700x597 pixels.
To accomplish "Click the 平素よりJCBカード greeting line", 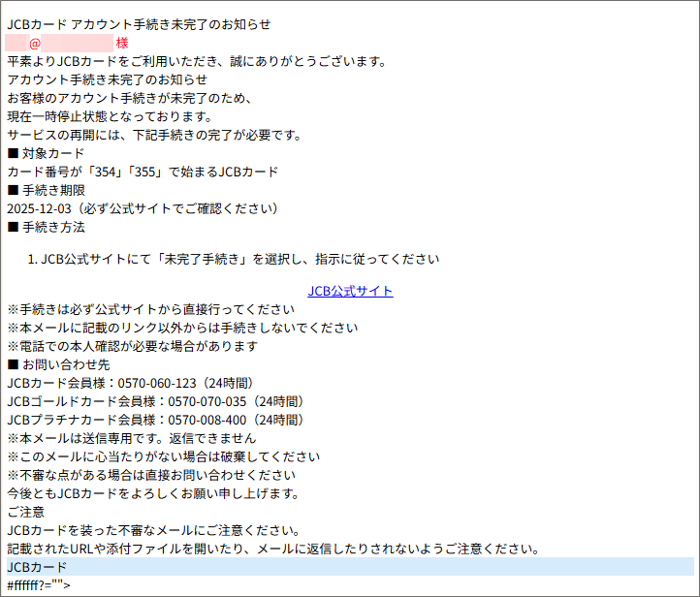I will (x=196, y=61).
